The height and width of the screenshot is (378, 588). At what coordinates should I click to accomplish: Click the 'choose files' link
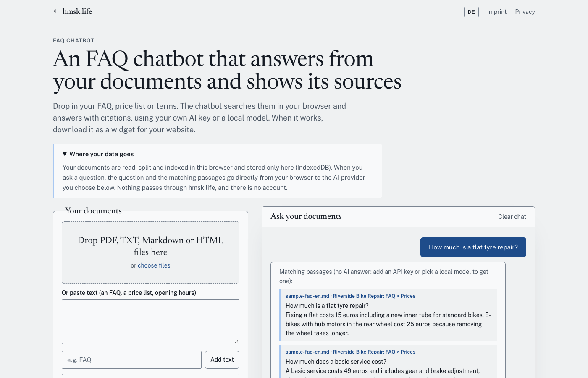click(154, 265)
